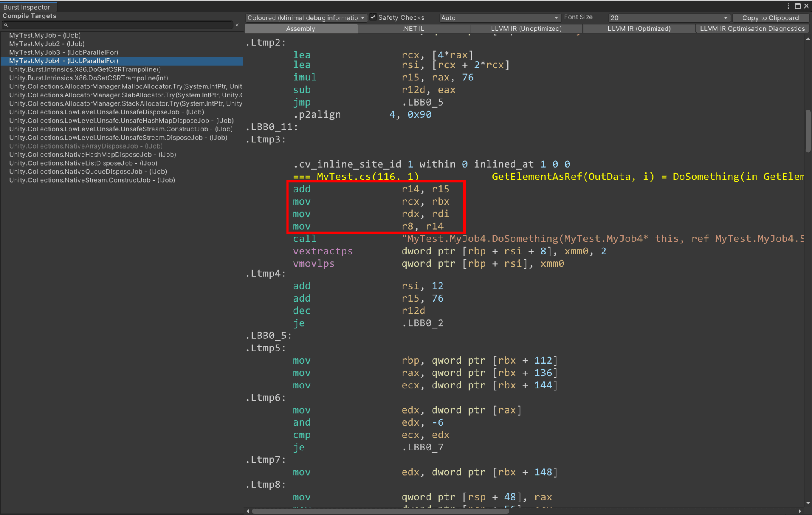Click the 'jmp .LBB0_5' instruction
The height and width of the screenshot is (515, 812).
(368, 102)
